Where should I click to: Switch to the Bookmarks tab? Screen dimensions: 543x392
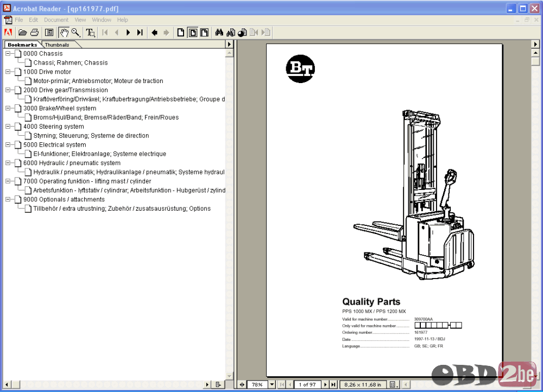point(22,45)
